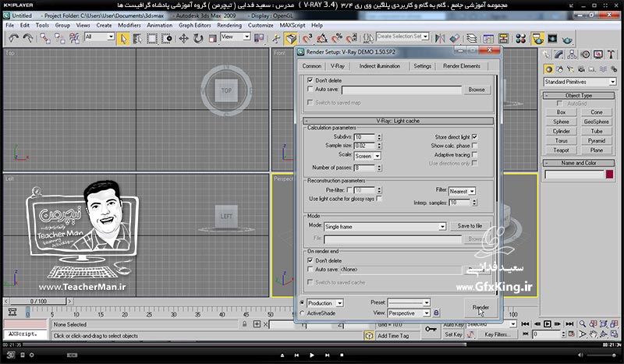Image resolution: width=624 pixels, height=364 pixels.
Task: Click the KMPlayer volume slider
Action: pyautogui.click(x=601, y=355)
